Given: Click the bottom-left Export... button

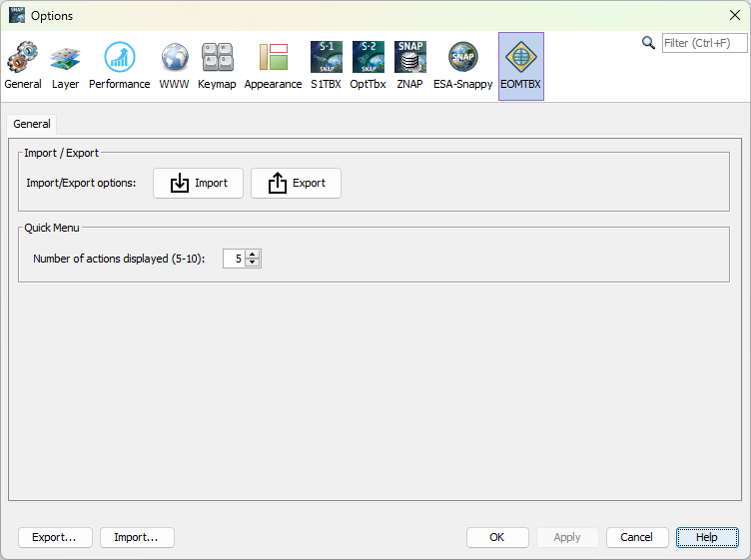Looking at the screenshot, I should click(x=55, y=537).
